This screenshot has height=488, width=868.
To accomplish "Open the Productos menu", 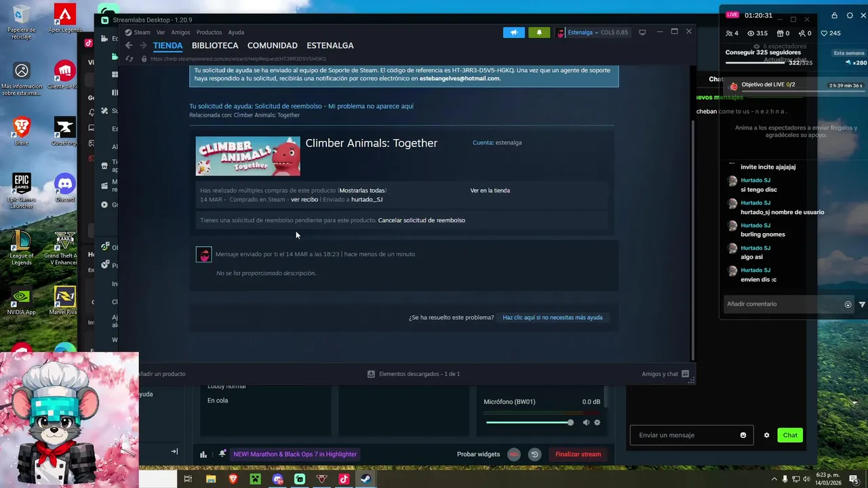I will click(209, 33).
